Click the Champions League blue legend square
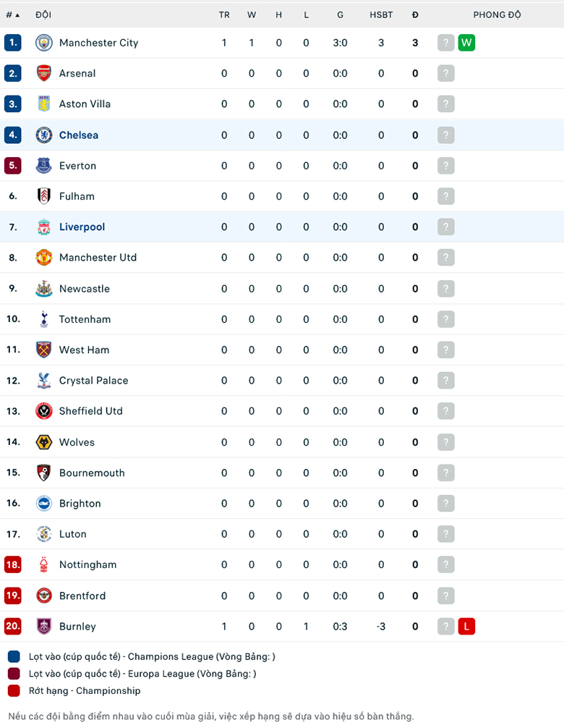 [14, 657]
